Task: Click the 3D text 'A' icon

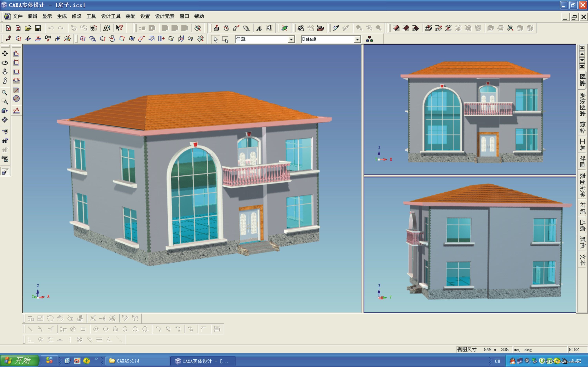Action: click(x=259, y=28)
